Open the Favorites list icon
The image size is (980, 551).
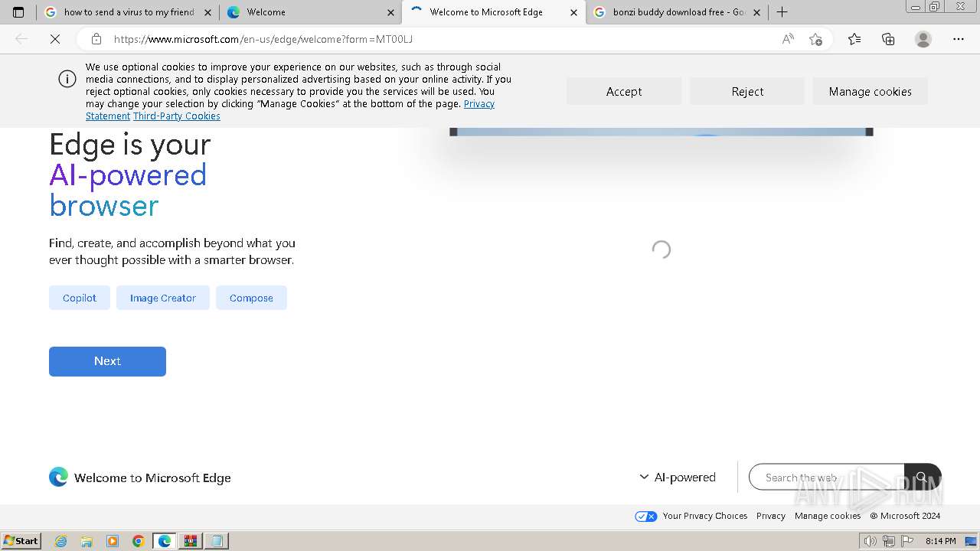854,39
